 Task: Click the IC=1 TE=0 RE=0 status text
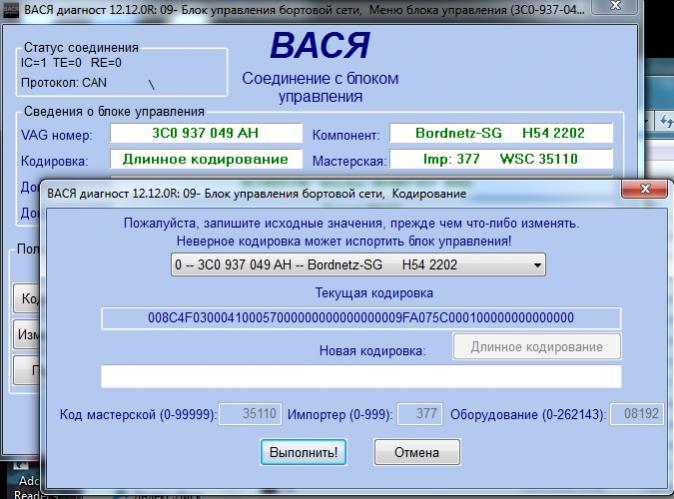(x=71, y=63)
